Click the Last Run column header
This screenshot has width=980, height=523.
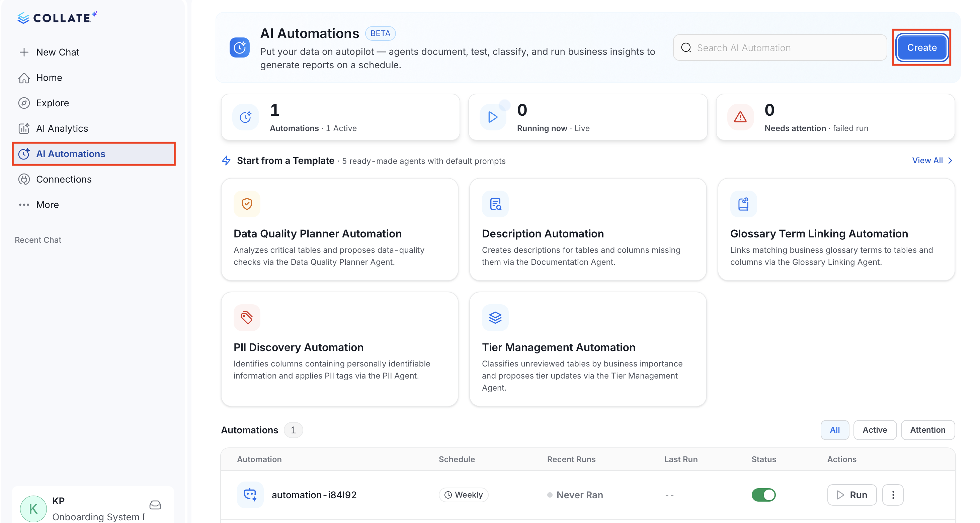[x=680, y=459]
